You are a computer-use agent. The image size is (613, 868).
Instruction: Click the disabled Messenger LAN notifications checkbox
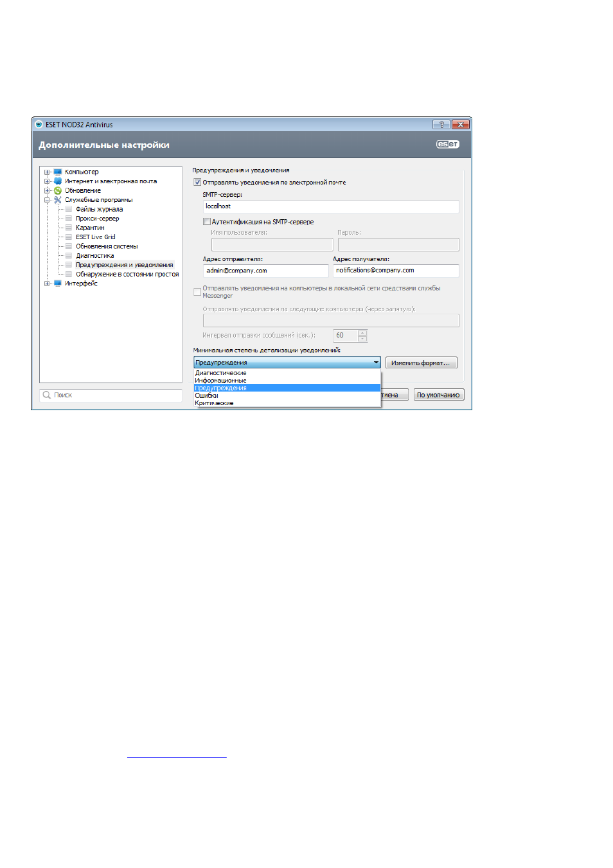(197, 292)
